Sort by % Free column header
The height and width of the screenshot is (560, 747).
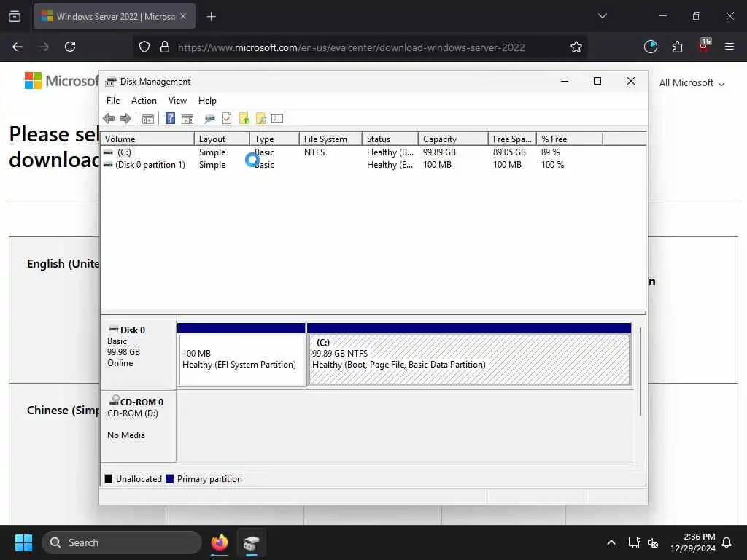(570, 139)
